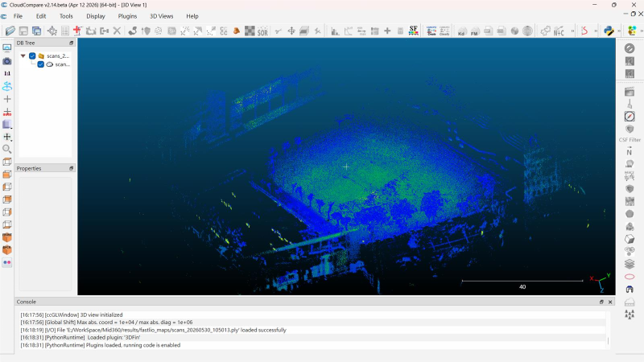Click the checkerboard pattern toolbar icon
This screenshot has width=644, height=362.
click(250, 31)
